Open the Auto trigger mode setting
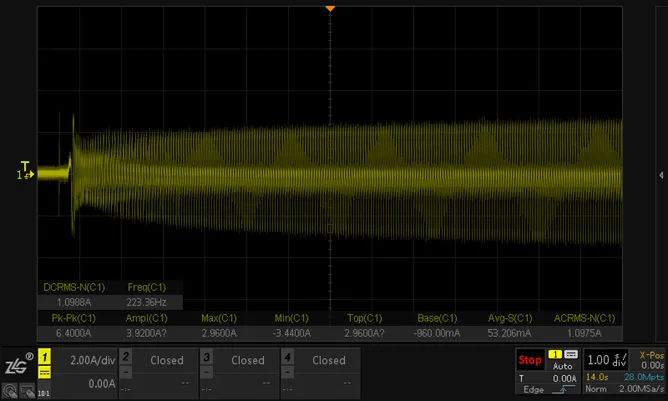This screenshot has width=668, height=401. point(562,366)
